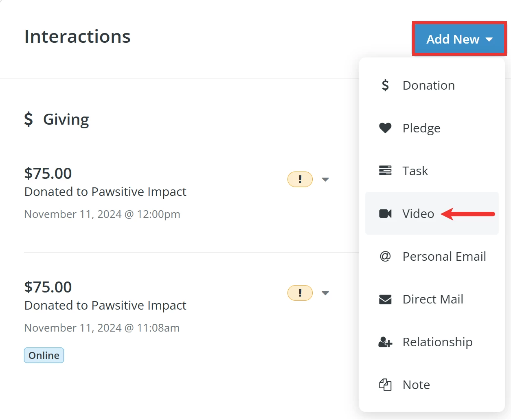The image size is (511, 420).
Task: Expand options for the 11:08am donation
Action: 325,293
